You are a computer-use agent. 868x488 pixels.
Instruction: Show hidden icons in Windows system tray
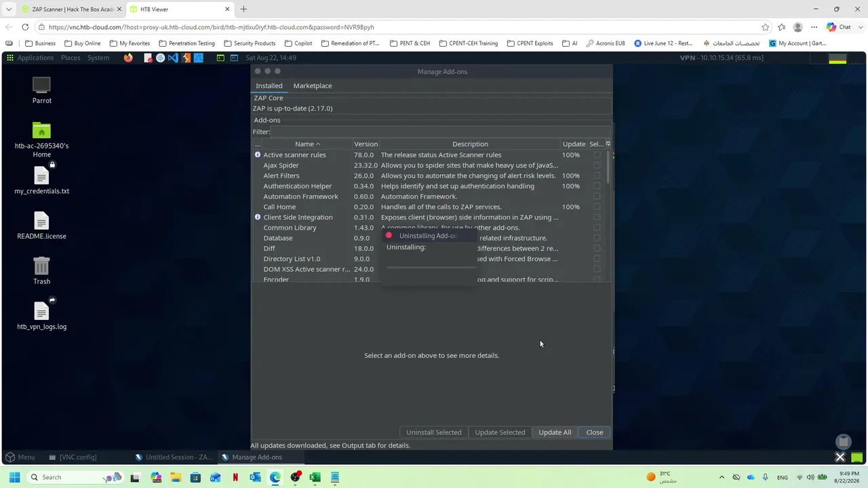tap(722, 477)
